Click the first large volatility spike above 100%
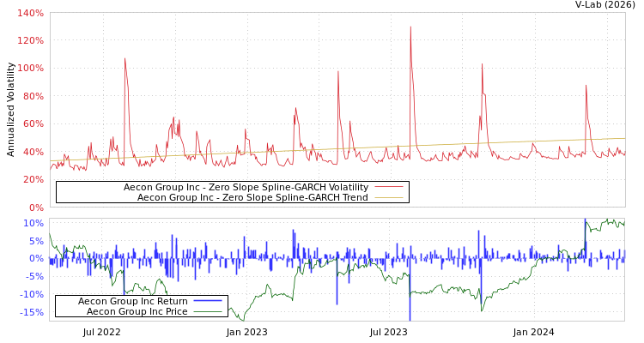Screen dimensions: 644x343 click(x=125, y=60)
